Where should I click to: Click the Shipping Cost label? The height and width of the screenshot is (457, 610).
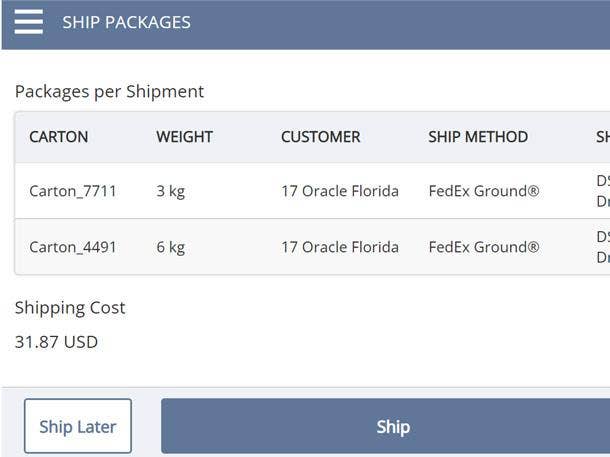click(x=70, y=308)
